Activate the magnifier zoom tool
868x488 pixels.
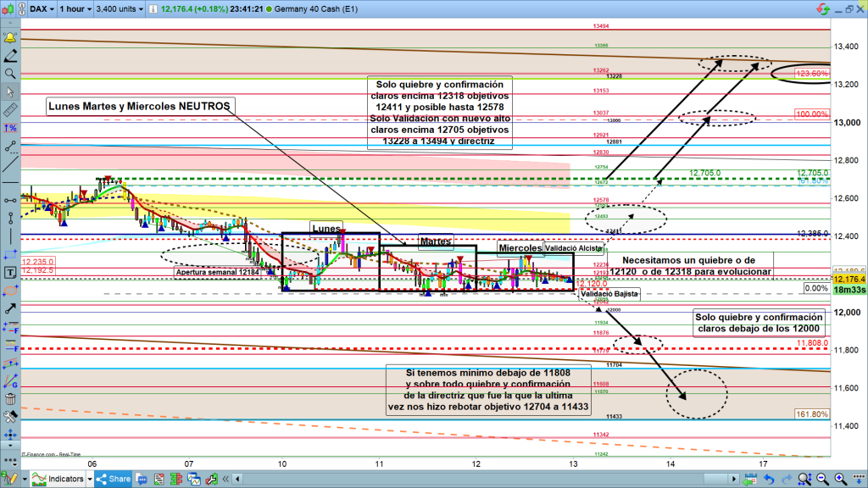[10, 74]
